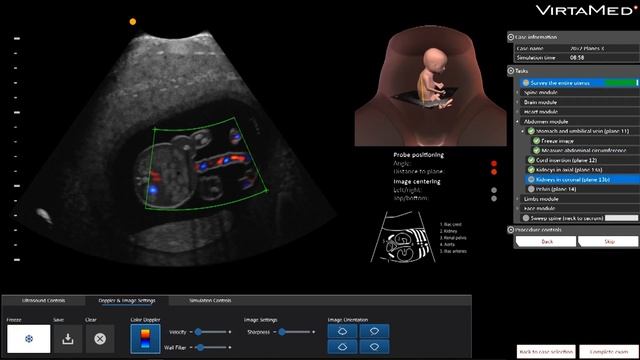Decrease Velocity with its minus sign
The height and width of the screenshot is (360, 640).
(x=191, y=332)
